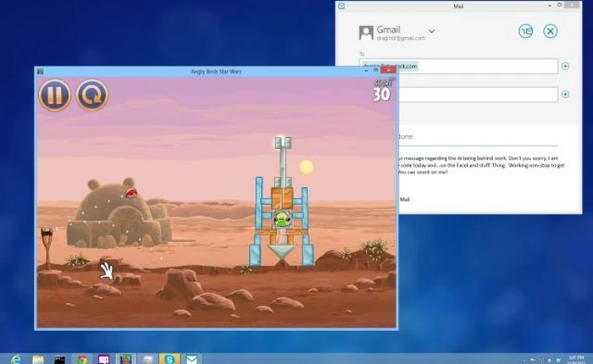Add a contact to the To field

coord(565,66)
